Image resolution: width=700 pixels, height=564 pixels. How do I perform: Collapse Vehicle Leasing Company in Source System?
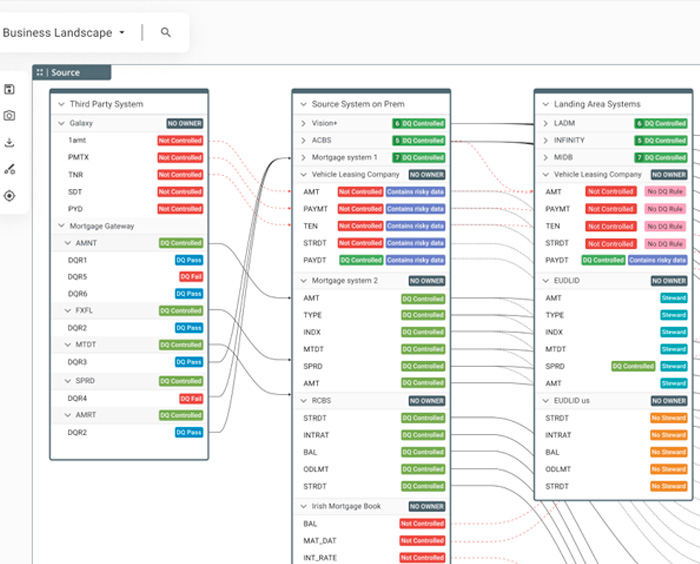coord(303,175)
